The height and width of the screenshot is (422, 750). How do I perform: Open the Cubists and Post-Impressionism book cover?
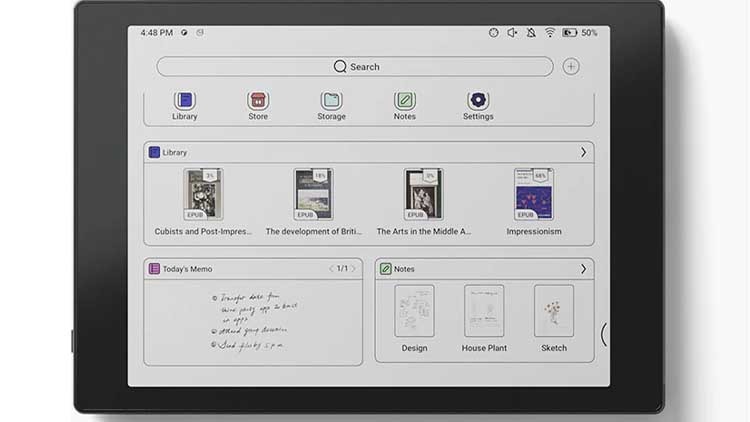[x=203, y=194]
